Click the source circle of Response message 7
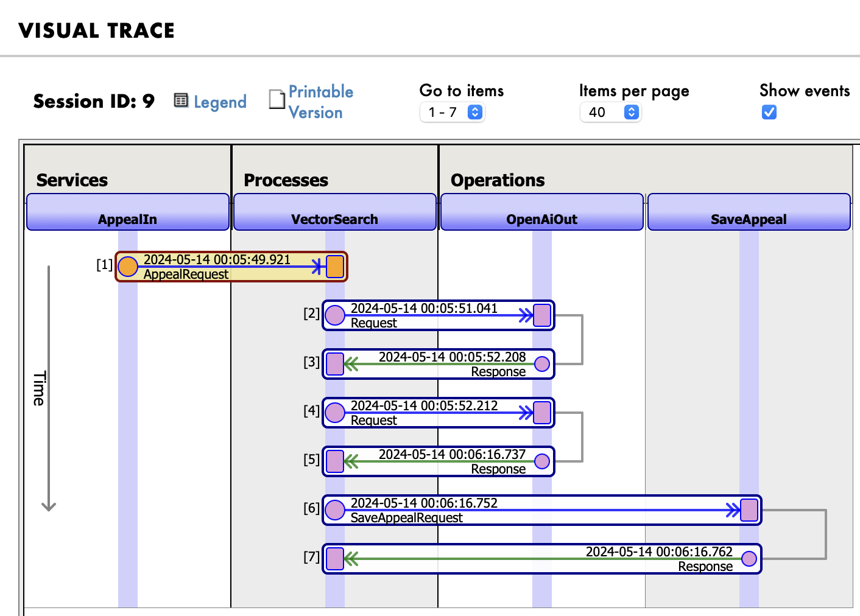 pos(749,559)
